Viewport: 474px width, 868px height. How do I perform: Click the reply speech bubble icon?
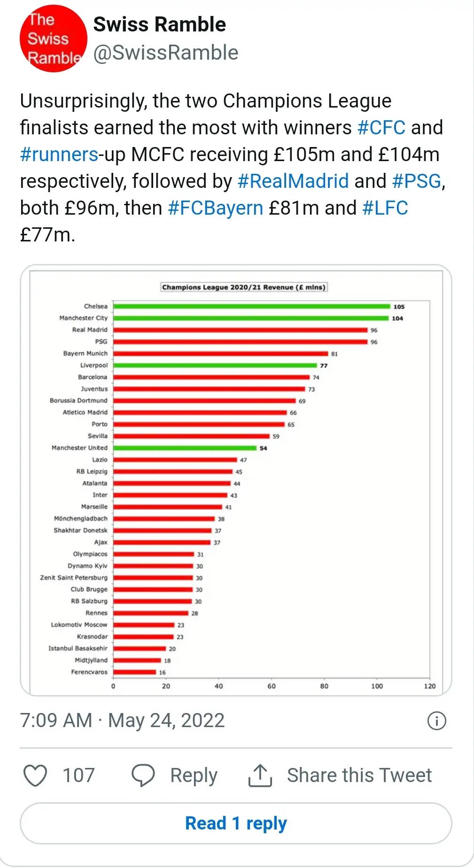coord(143,775)
